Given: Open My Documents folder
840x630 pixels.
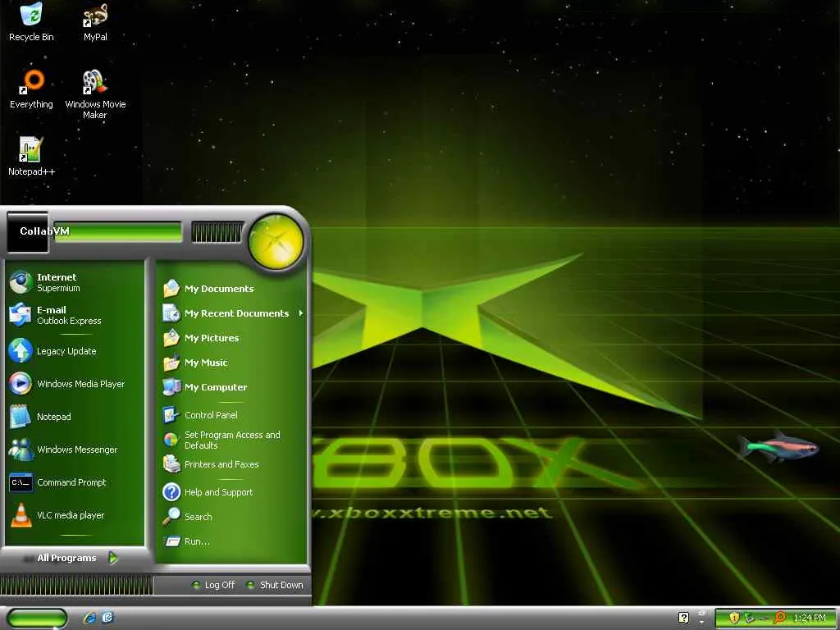Looking at the screenshot, I should (232, 289).
